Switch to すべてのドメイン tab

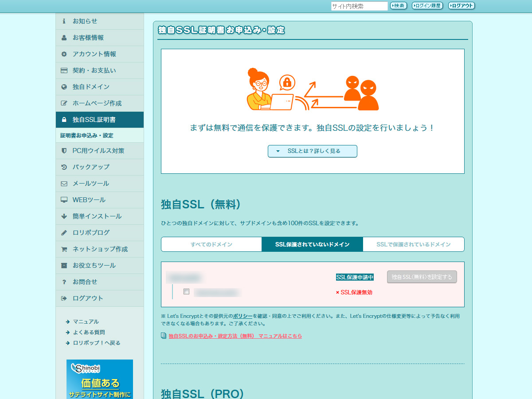click(211, 244)
